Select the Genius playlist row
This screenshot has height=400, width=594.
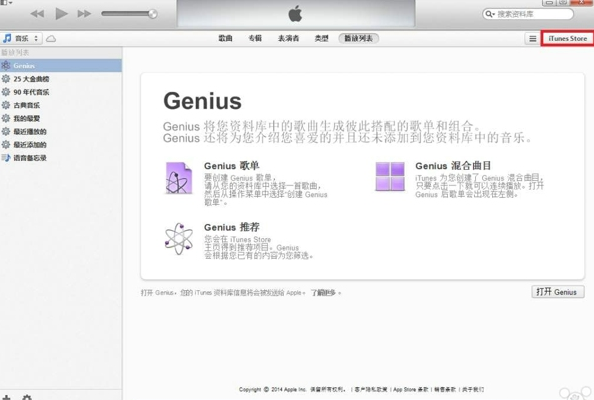coord(61,66)
